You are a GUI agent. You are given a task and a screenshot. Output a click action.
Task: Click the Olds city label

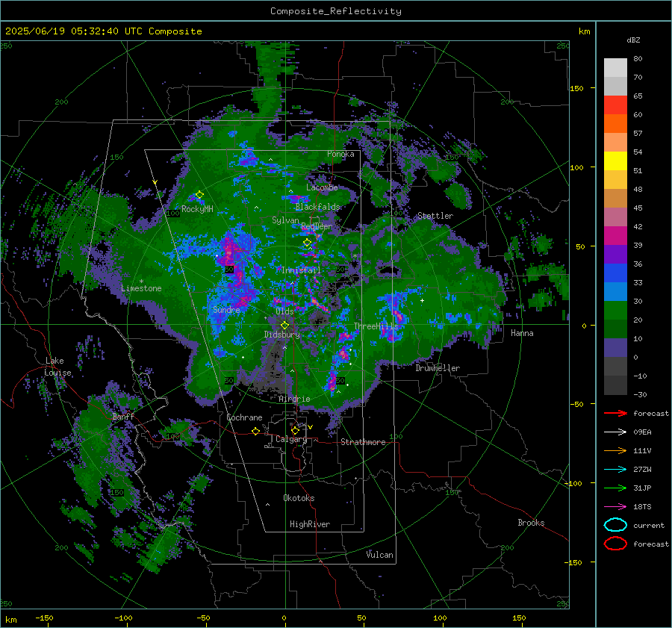click(x=284, y=311)
